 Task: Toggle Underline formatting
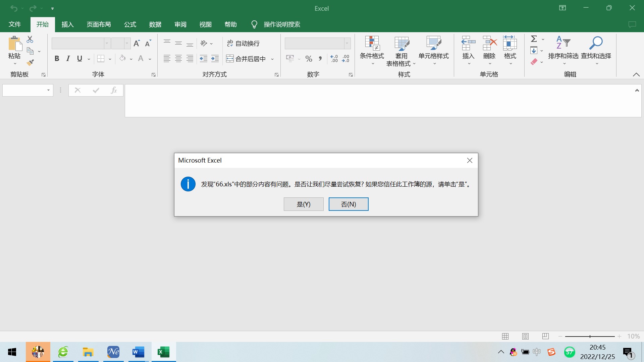[79, 59]
